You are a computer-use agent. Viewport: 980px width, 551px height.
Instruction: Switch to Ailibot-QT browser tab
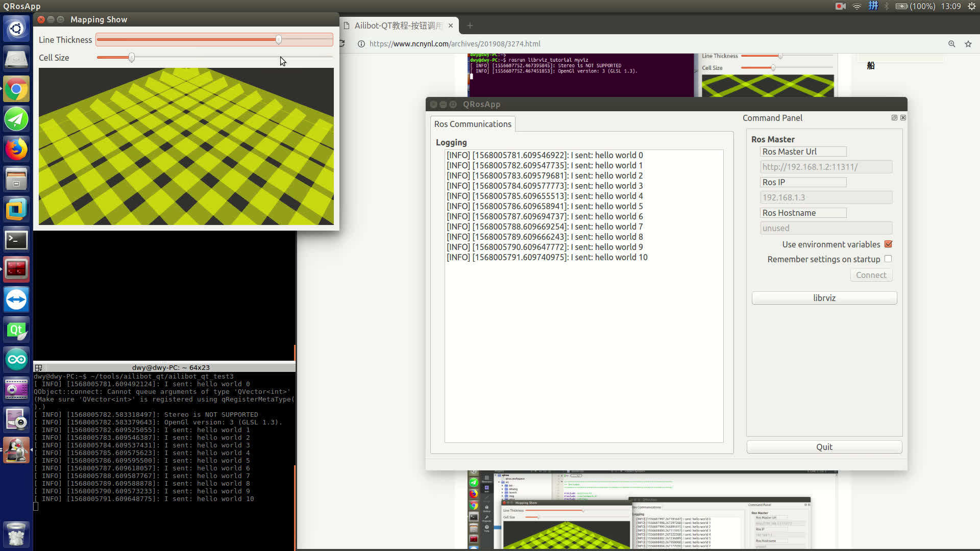398,26
